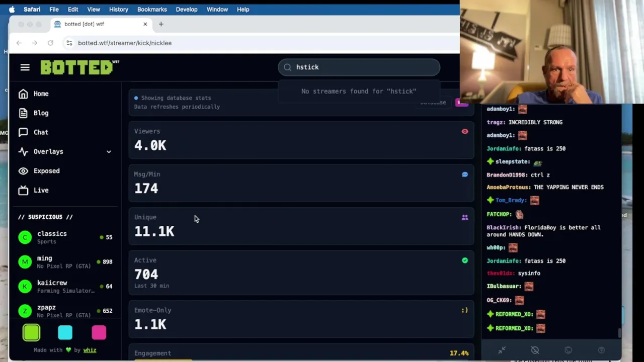This screenshot has width=644, height=362.
Task: Click the Engagement percentage 17.4%
Action: click(459, 353)
